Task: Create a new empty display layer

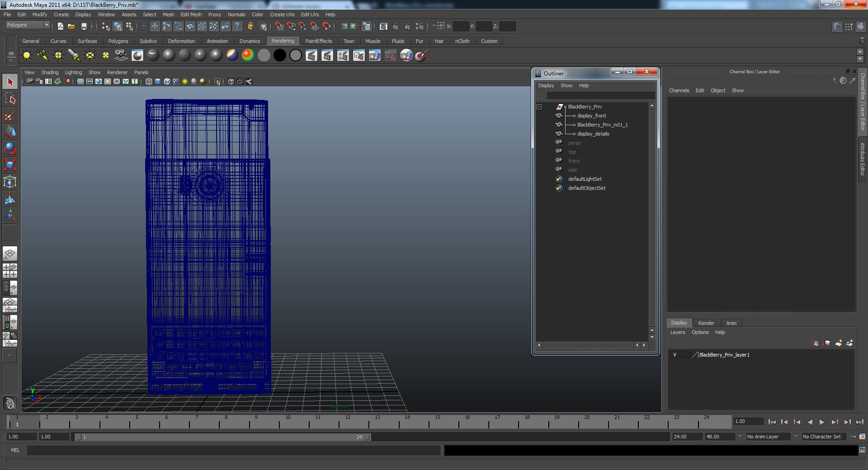Action: [x=838, y=343]
